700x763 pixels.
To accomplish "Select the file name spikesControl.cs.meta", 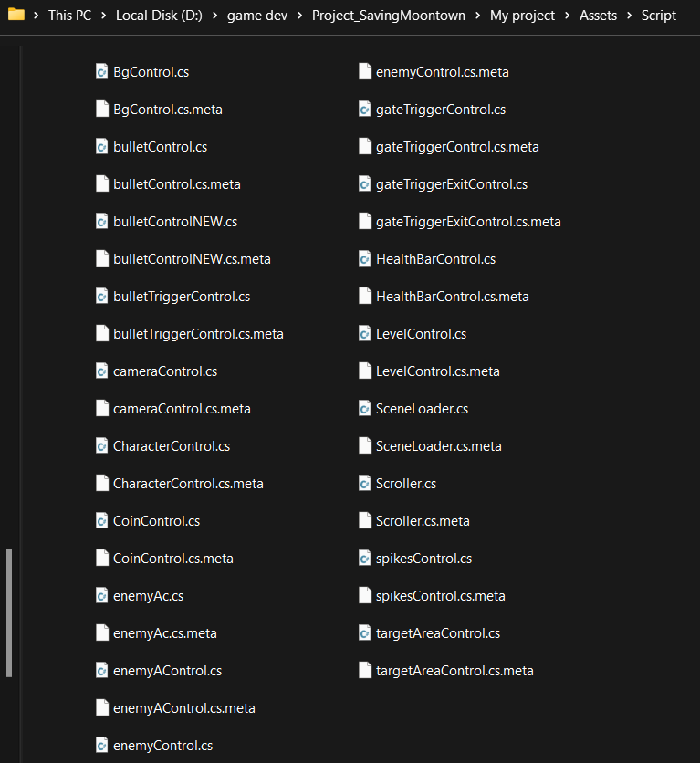I will coord(441,596).
